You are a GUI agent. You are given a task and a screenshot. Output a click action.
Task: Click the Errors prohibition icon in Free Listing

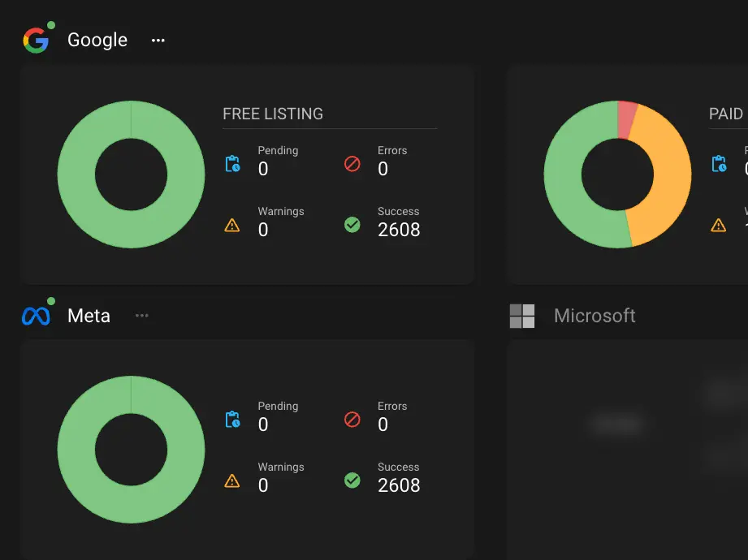pyautogui.click(x=352, y=163)
